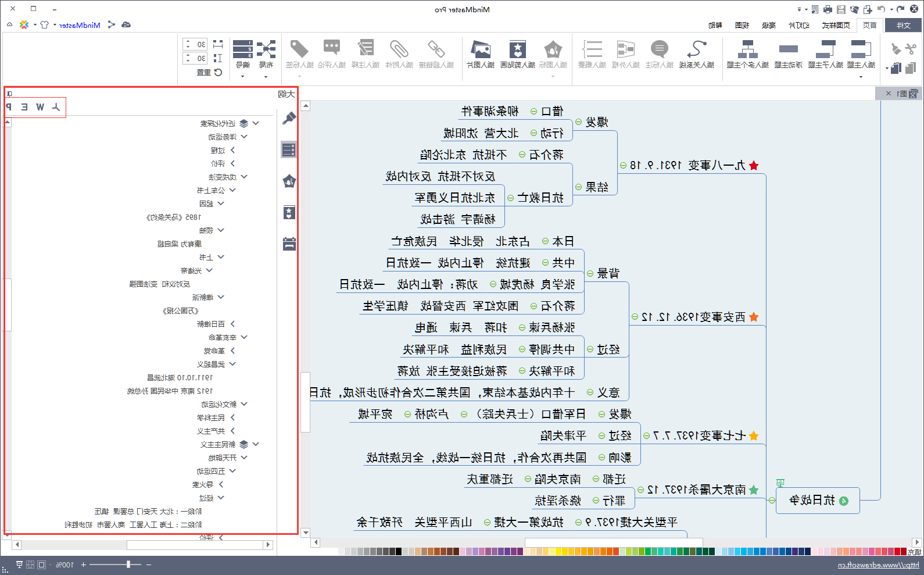Switch to the 高级 (Advanced) tab
The height and width of the screenshot is (575, 924).
(x=769, y=25)
